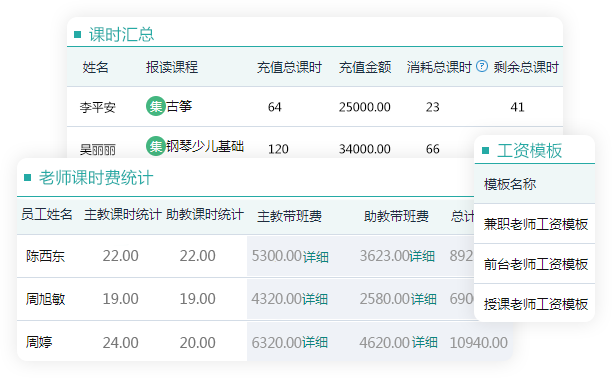Click 周婷's 主教课时 value 24.00
The width and height of the screenshot is (612, 378).
tap(121, 343)
